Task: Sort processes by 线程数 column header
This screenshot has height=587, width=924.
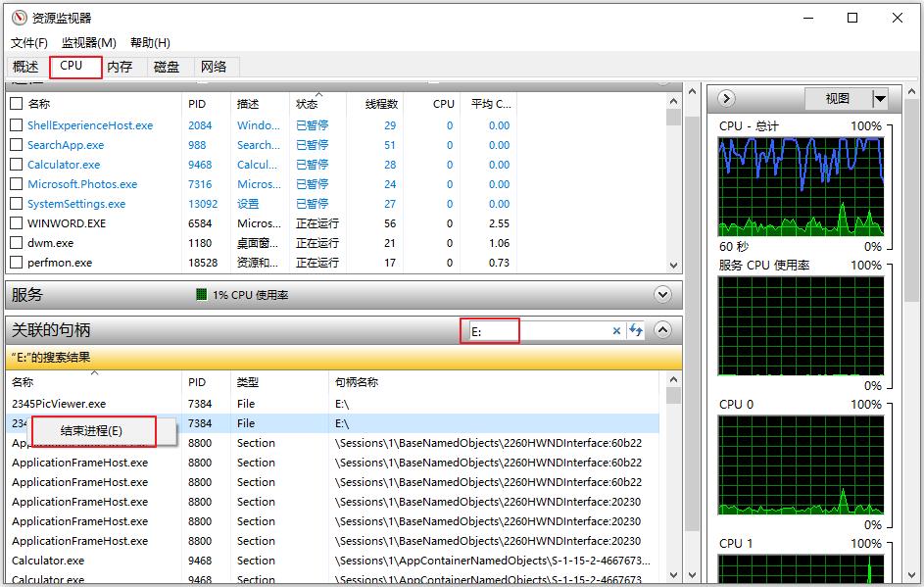Action: 381,104
